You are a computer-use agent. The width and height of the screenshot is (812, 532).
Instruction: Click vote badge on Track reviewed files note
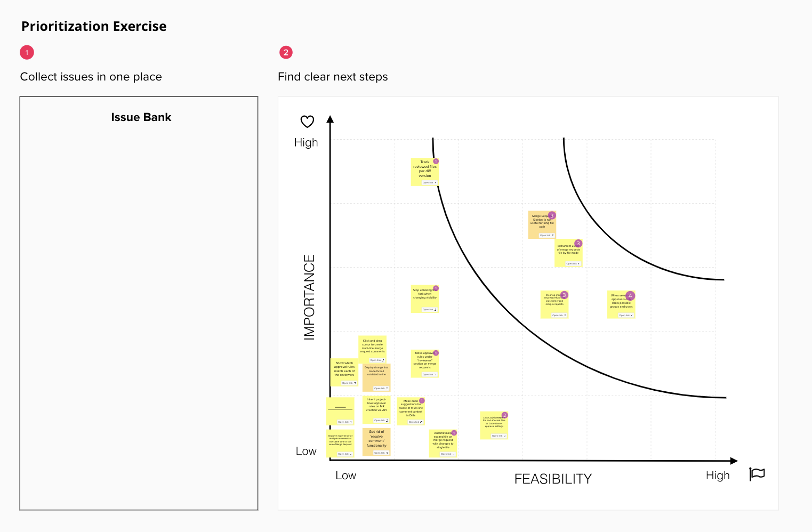pos(436,161)
